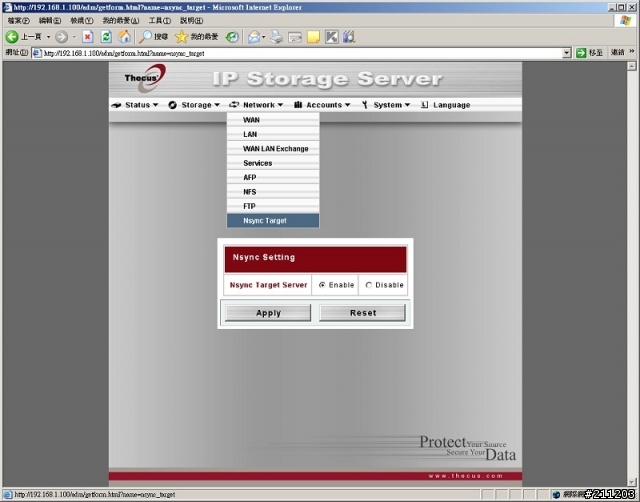Screen dimensions: 640x502
Task: Expand the address bar URL dropdown
Action: click(x=567, y=53)
